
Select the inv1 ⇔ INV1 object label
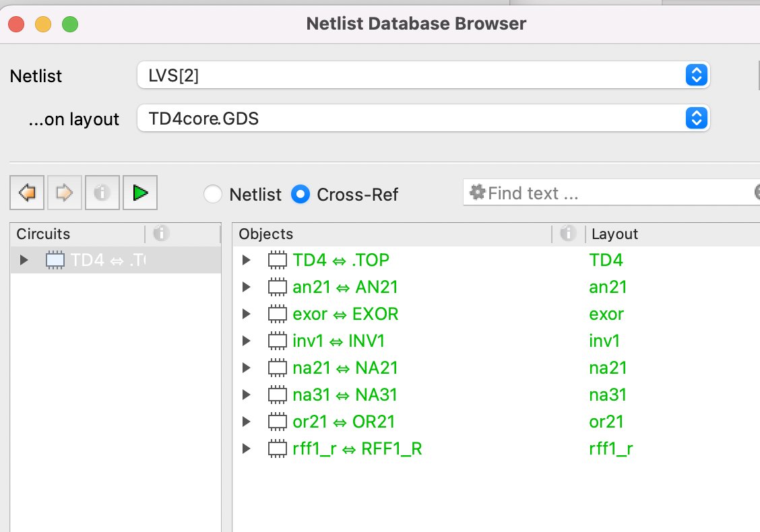click(339, 341)
